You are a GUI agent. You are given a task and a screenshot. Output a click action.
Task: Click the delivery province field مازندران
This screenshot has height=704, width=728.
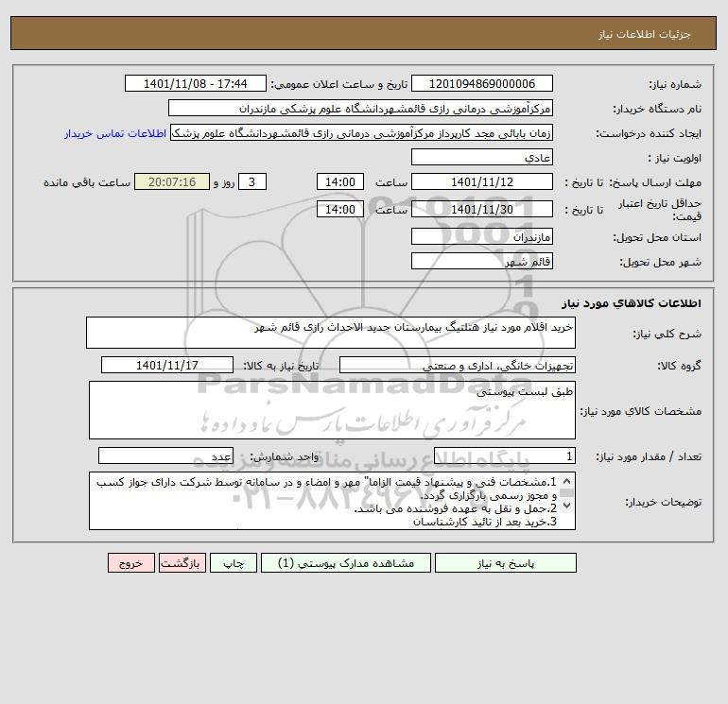click(x=482, y=236)
